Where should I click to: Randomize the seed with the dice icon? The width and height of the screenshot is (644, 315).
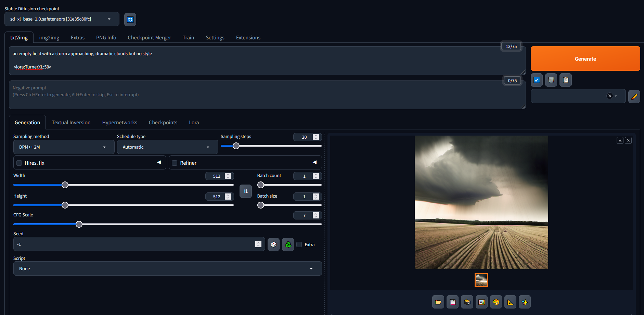[x=273, y=244]
